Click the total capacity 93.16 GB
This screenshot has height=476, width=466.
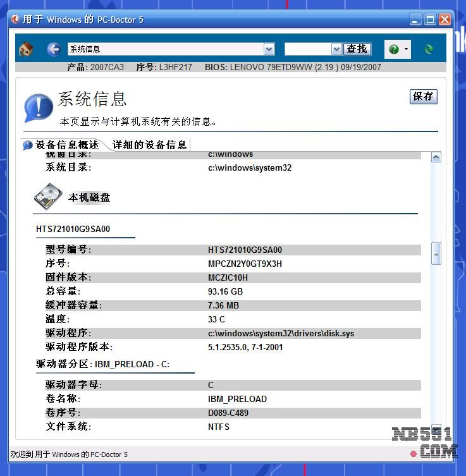pos(225,291)
